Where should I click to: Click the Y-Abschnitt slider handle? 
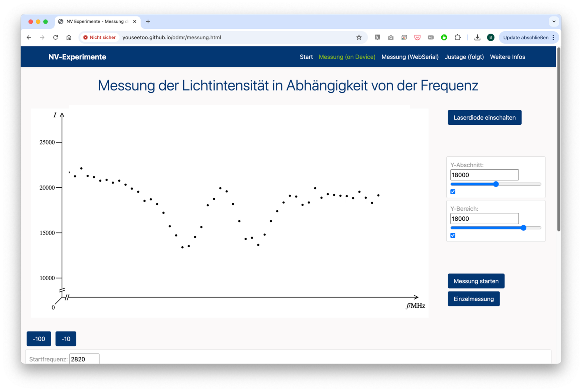point(496,184)
